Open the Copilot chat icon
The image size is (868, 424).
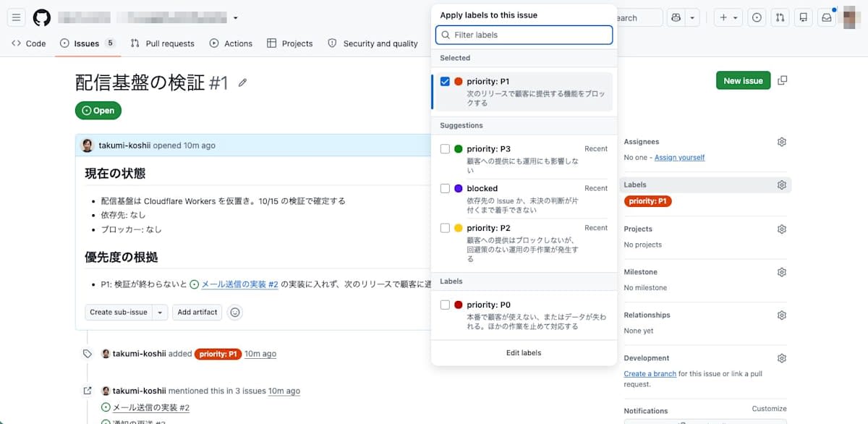click(676, 17)
